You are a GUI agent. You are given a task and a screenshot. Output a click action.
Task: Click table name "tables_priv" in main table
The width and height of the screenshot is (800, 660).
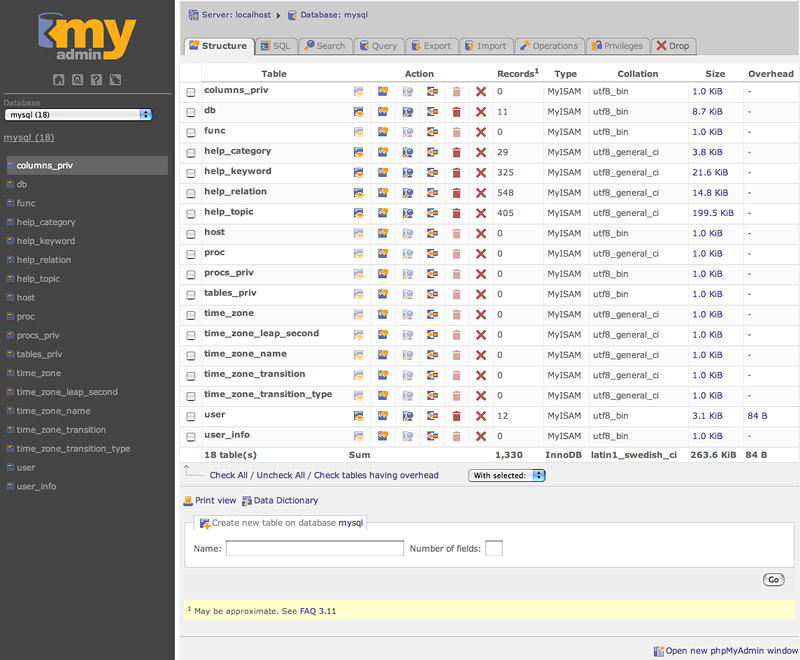230,292
